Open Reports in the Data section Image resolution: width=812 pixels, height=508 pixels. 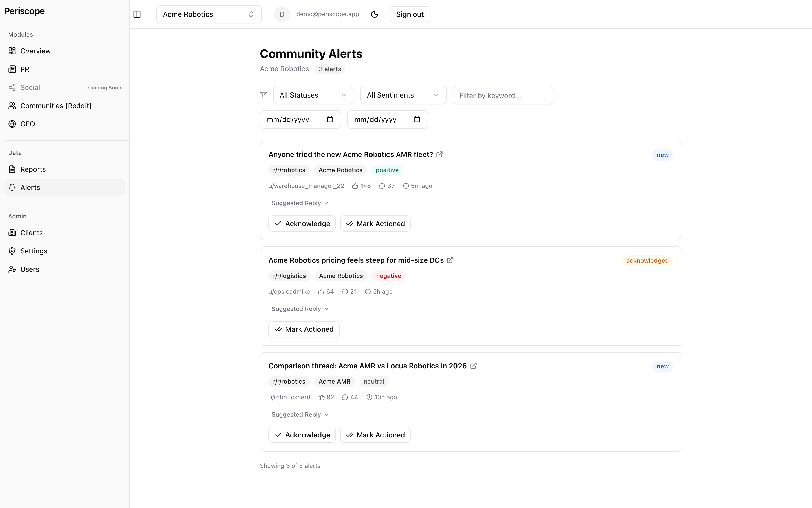point(64,169)
